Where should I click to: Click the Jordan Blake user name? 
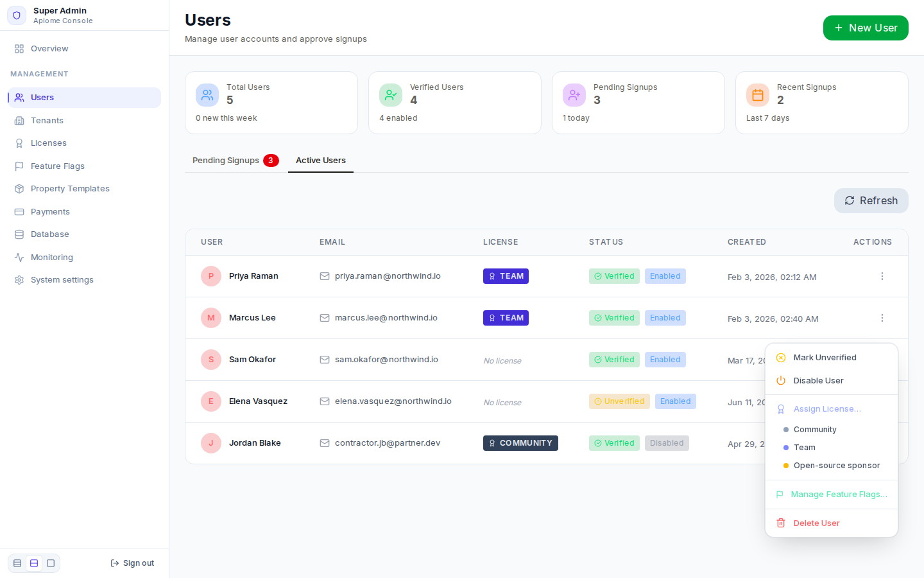[x=255, y=443]
